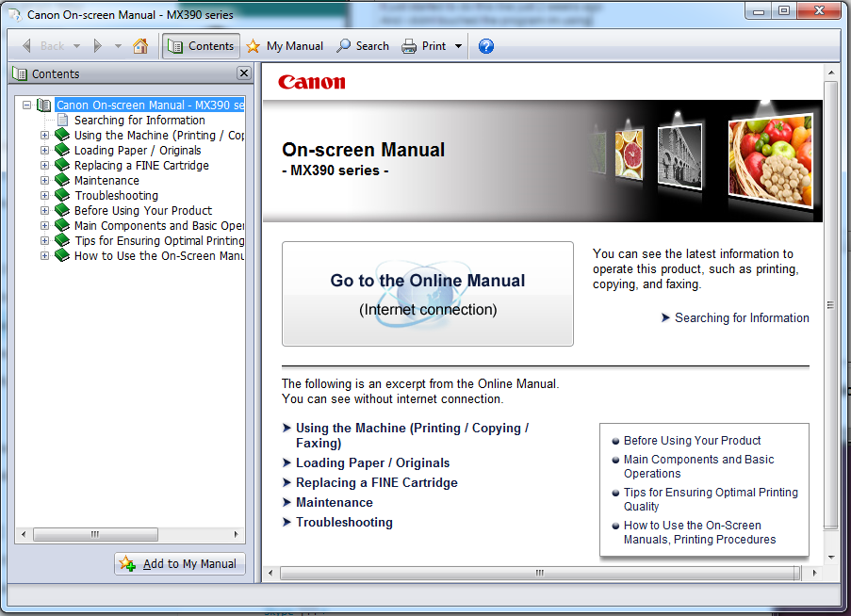This screenshot has width=851, height=616.
Task: Expand the Main Components and Basic Operations node
Action: point(45,225)
